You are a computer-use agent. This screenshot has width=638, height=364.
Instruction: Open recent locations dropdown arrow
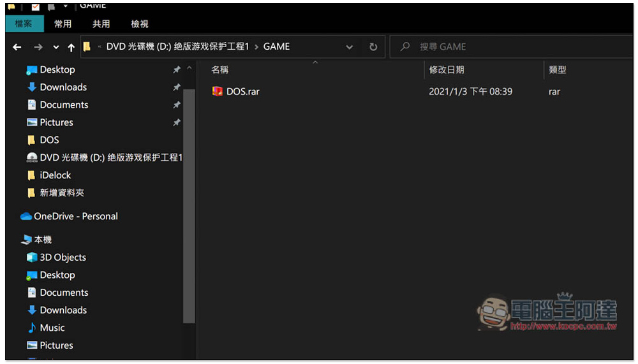[56, 47]
